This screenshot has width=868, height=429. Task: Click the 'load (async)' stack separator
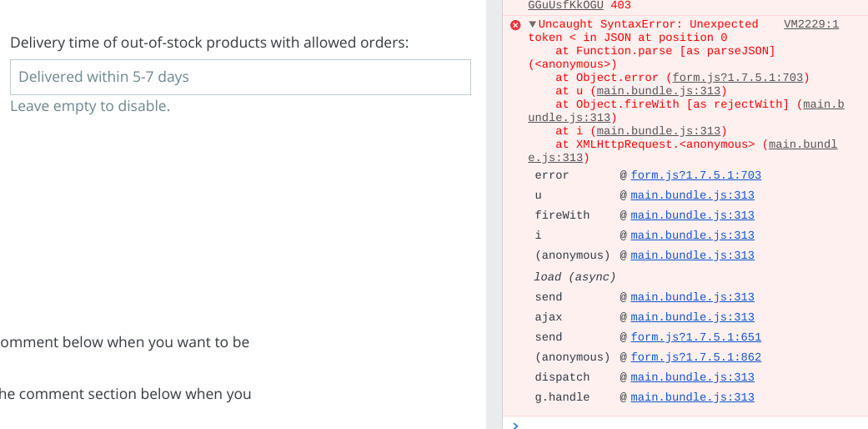pos(574,276)
